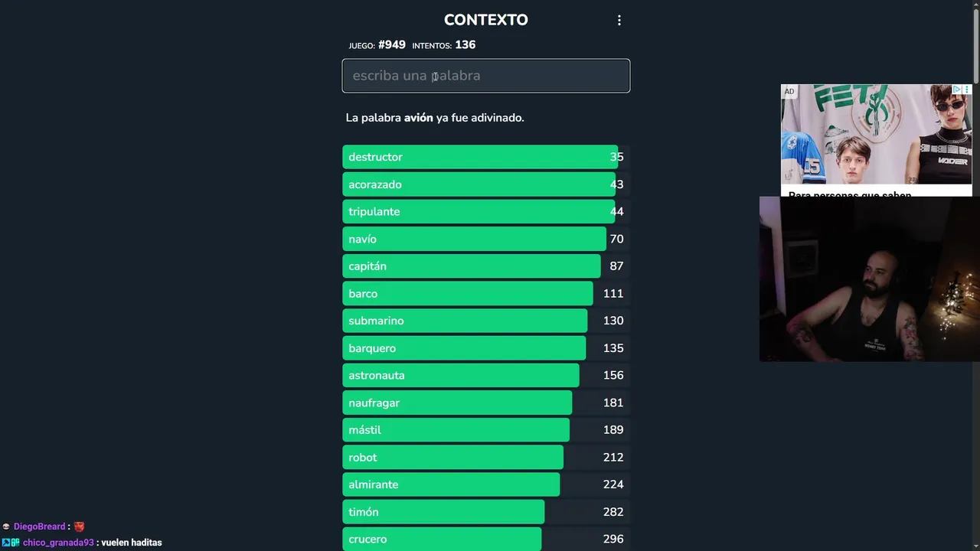Click the streamer webcam video overlay
The image size is (980, 551).
[x=869, y=279]
